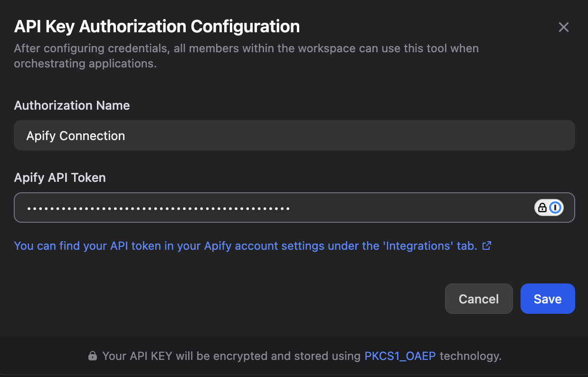
Task: Open the PKCS1_OAEP technology link
Action: 399,356
